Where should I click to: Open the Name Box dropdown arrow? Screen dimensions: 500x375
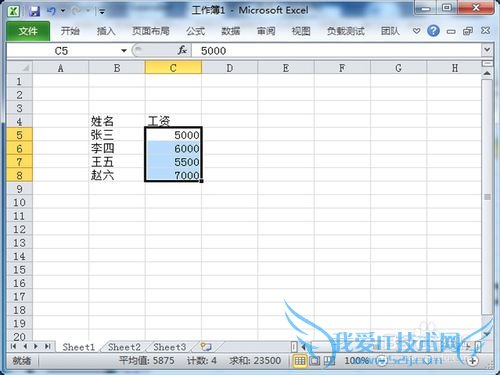tap(124, 51)
